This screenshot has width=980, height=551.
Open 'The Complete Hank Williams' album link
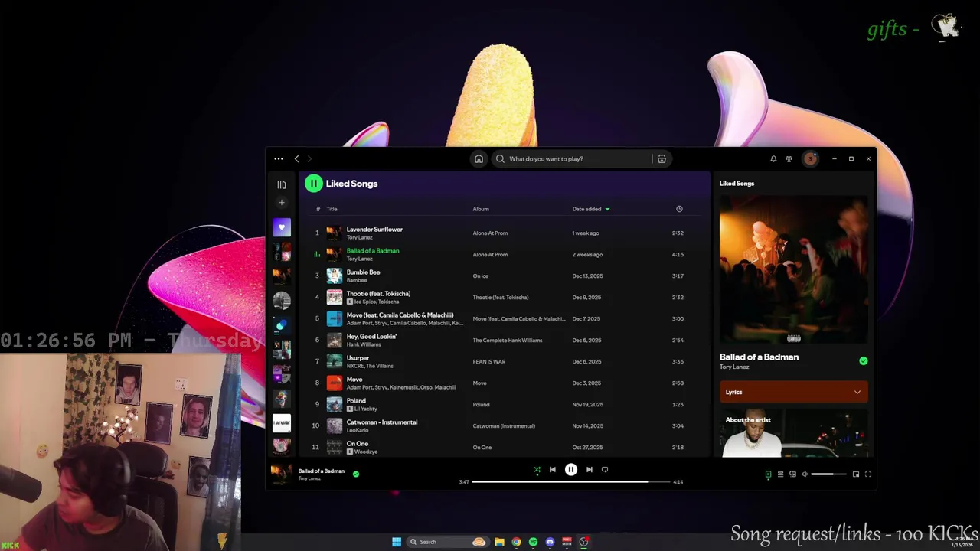point(508,340)
